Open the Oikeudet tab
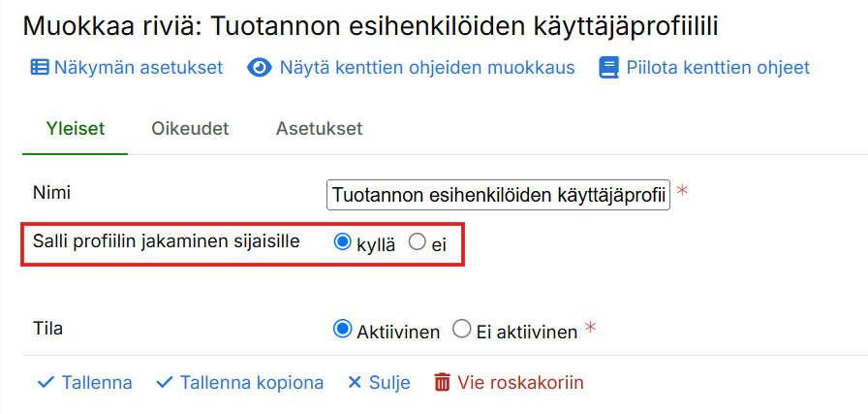This screenshot has height=414, width=868. [x=190, y=129]
